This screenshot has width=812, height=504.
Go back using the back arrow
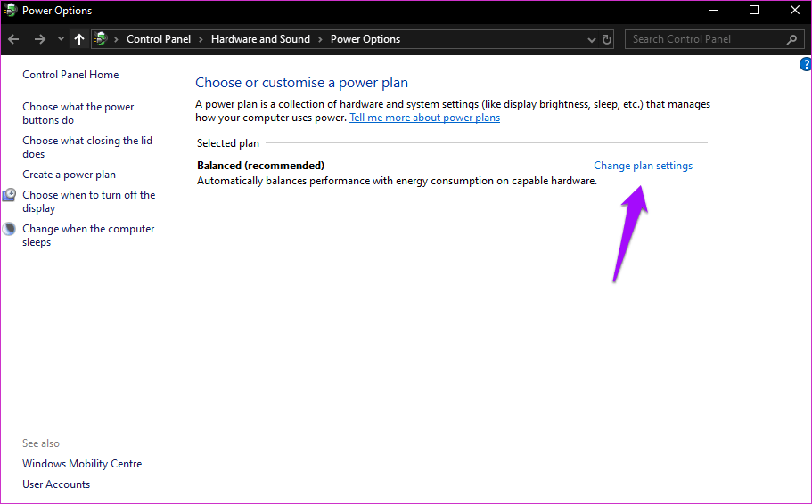(14, 39)
